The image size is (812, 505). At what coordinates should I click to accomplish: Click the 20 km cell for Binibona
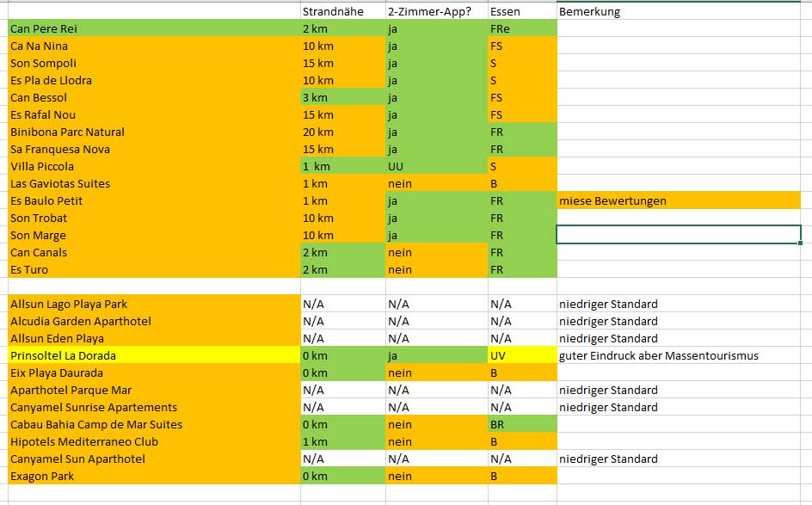(341, 132)
